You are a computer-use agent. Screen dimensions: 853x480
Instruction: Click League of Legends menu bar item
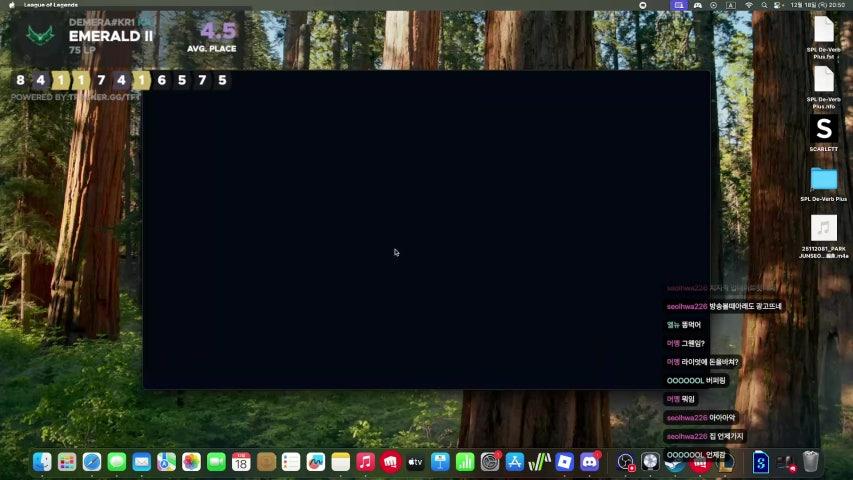(50, 5)
